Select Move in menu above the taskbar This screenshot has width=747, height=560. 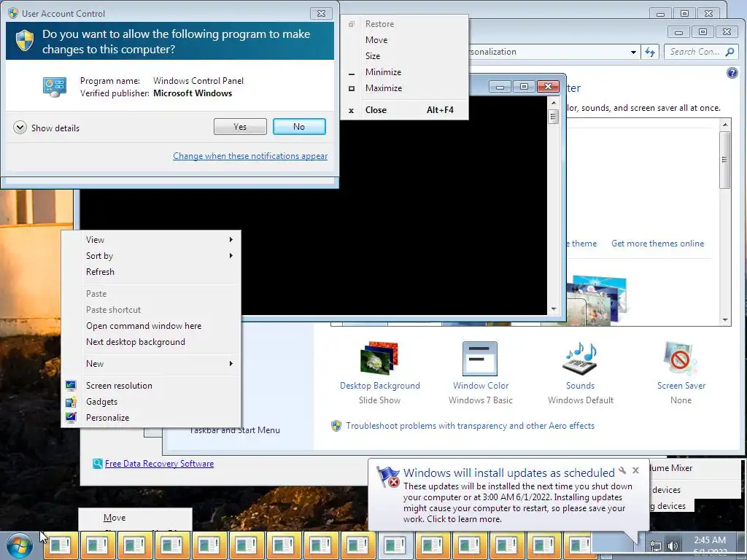[115, 518]
